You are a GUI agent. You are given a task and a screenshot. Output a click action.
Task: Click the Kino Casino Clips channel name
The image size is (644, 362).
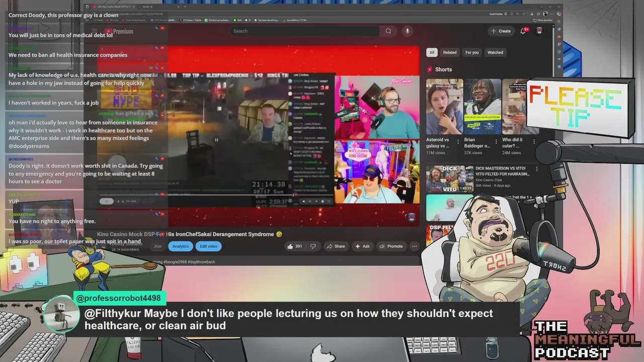coord(492,179)
